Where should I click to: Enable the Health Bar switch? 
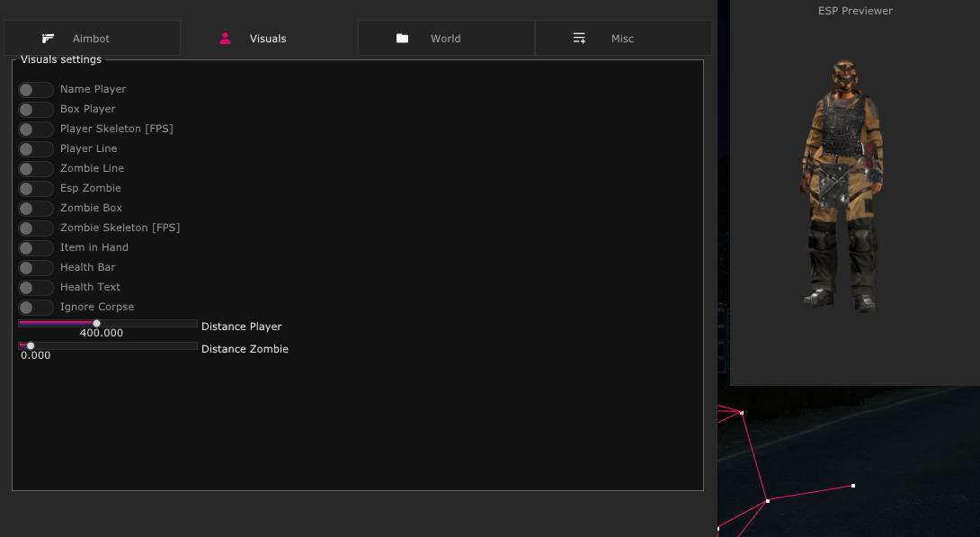(x=36, y=267)
